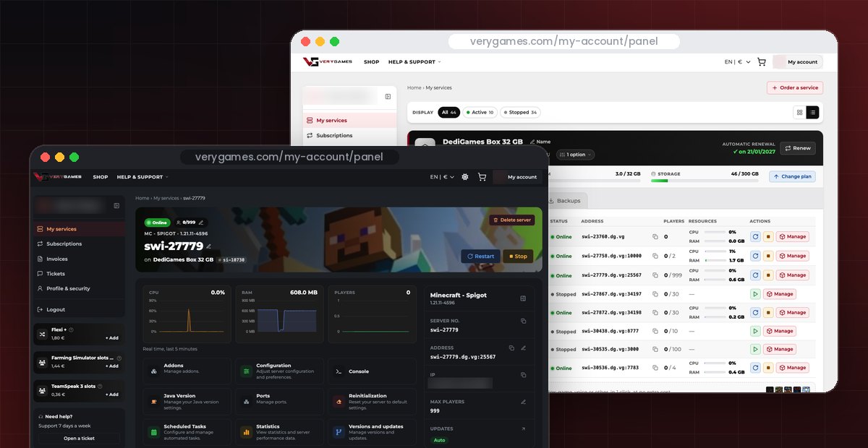Viewport: 868px width, 448px height.
Task: Expand HELP & SUPPORT menu in light window
Action: pyautogui.click(x=414, y=62)
